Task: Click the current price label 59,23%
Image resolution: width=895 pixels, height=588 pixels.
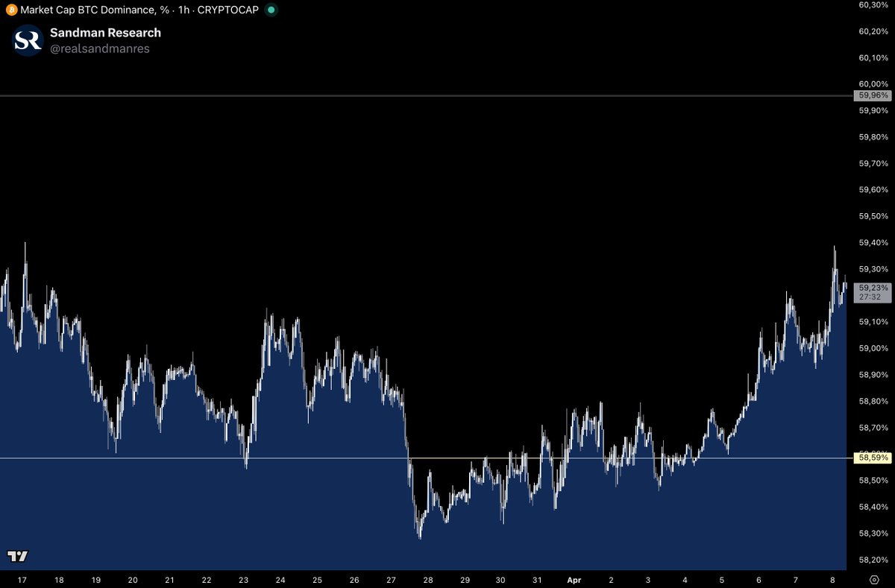Action: pos(873,288)
